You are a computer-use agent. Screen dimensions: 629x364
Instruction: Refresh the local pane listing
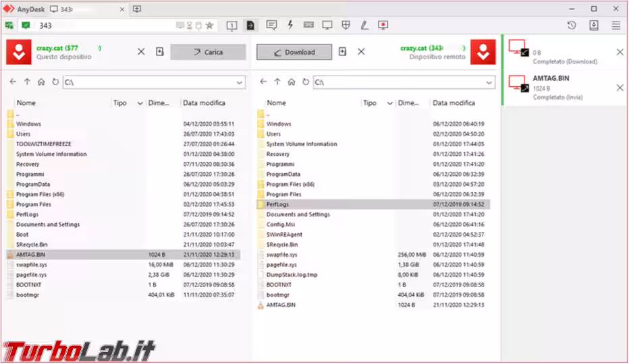tap(55, 82)
